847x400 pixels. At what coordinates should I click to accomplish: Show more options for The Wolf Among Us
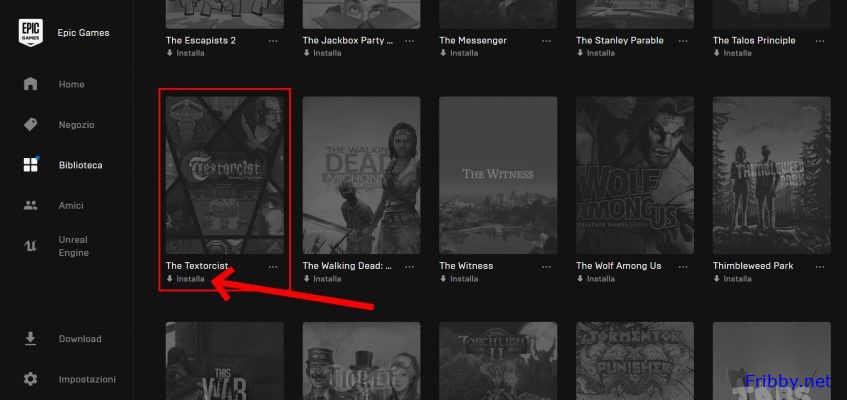[684, 267]
